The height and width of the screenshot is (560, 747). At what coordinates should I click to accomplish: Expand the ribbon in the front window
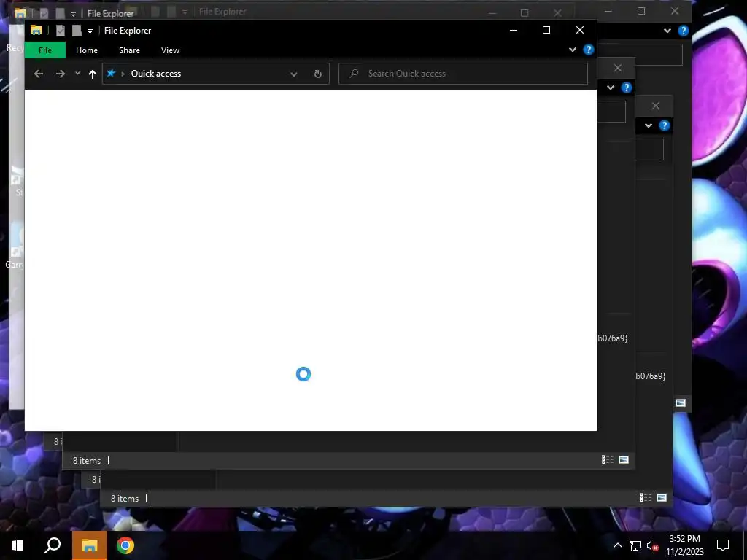click(573, 50)
